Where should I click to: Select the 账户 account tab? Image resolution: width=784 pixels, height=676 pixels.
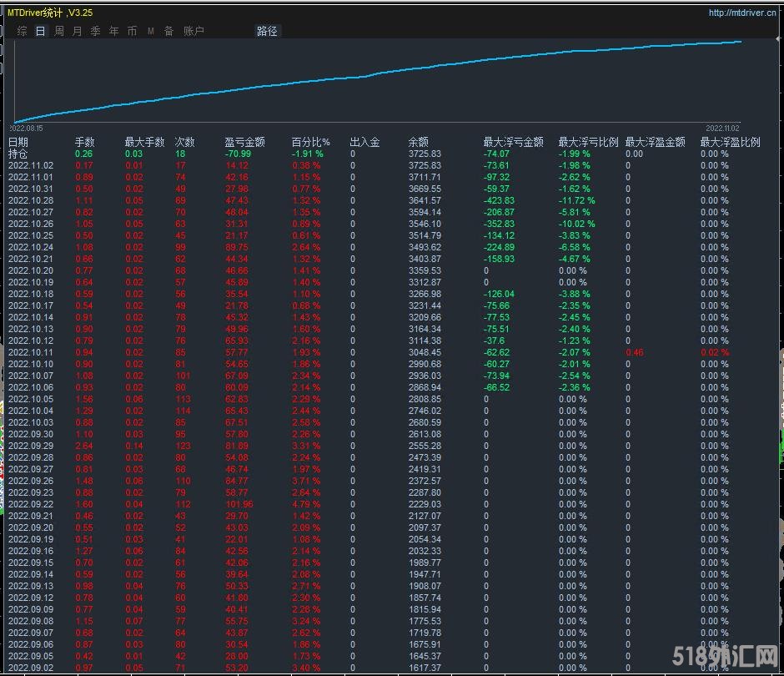[x=193, y=31]
